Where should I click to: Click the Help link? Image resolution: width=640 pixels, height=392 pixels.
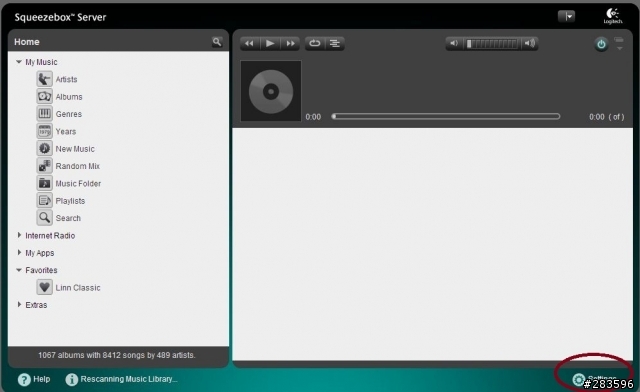(x=41, y=379)
